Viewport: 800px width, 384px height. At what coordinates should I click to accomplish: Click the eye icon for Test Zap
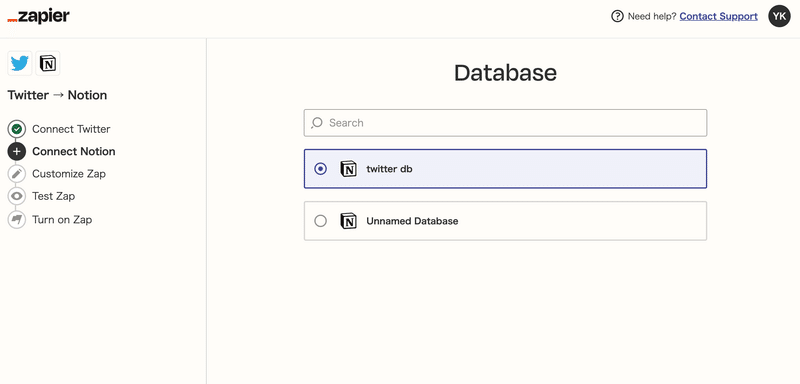pos(16,196)
